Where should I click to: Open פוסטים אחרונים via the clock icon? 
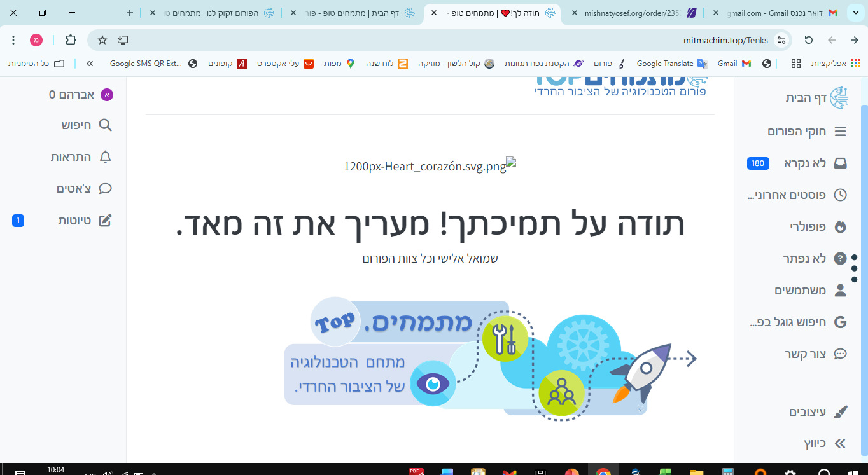pos(841,195)
